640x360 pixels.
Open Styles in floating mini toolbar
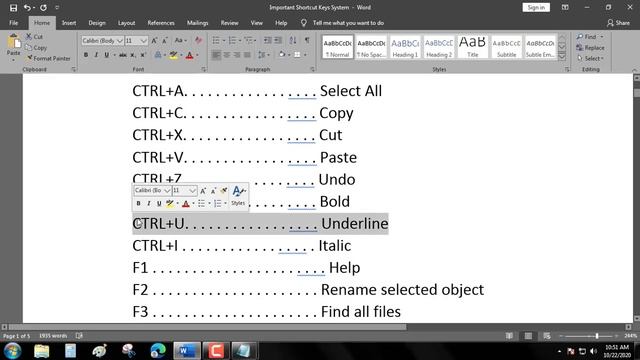pyautogui.click(x=238, y=196)
